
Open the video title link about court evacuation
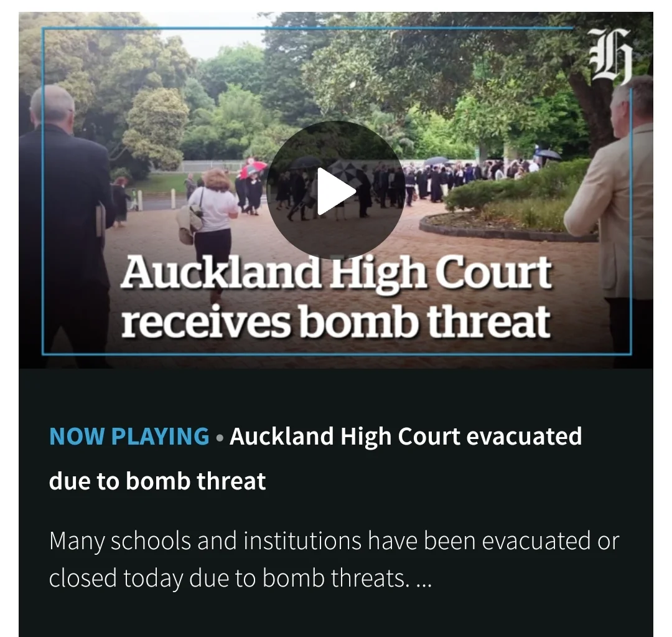(x=315, y=458)
